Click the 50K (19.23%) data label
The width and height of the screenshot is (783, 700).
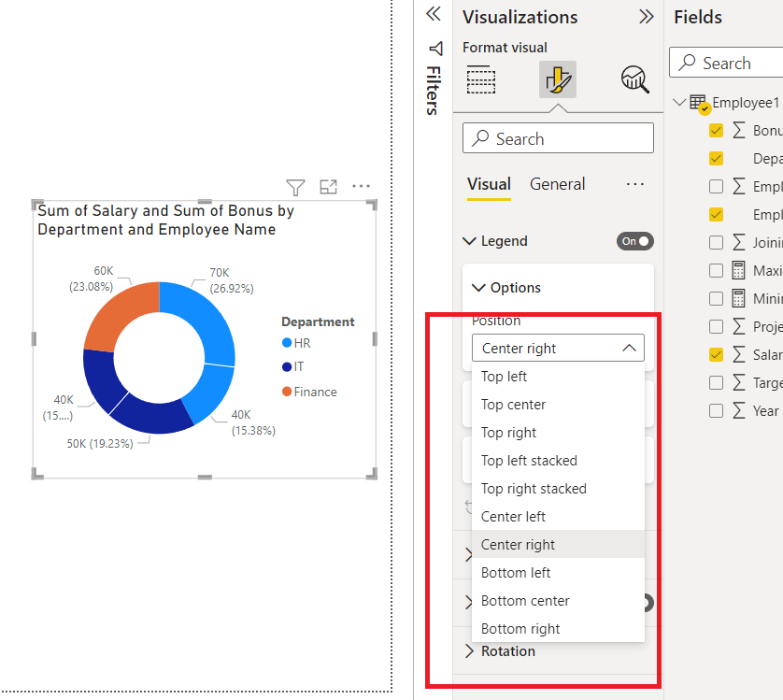[100, 444]
